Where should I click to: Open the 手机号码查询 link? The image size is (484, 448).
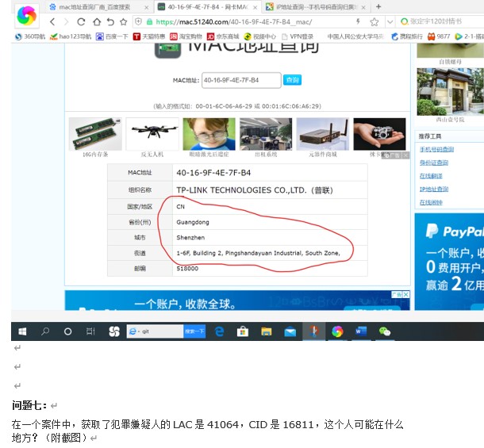436,149
